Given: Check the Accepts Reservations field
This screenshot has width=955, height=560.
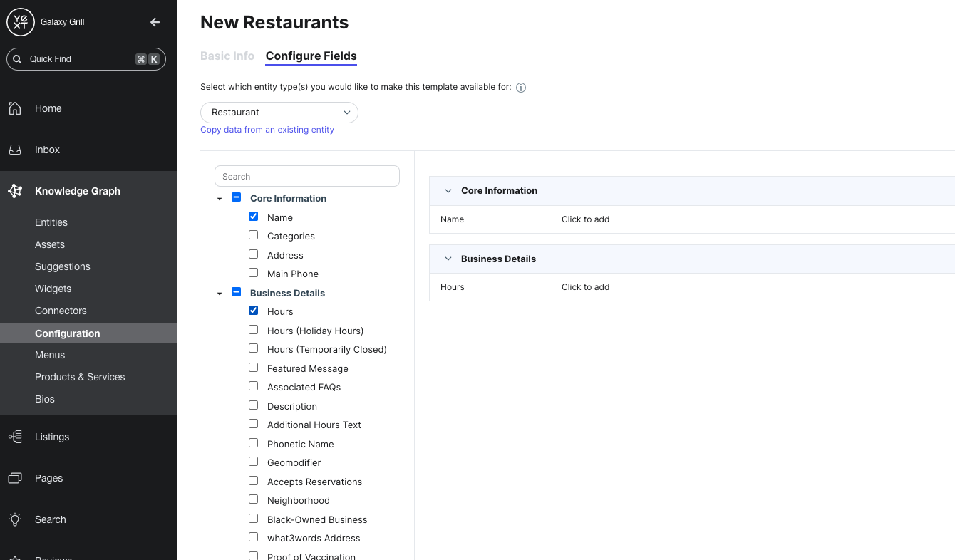Looking at the screenshot, I should [x=253, y=480].
